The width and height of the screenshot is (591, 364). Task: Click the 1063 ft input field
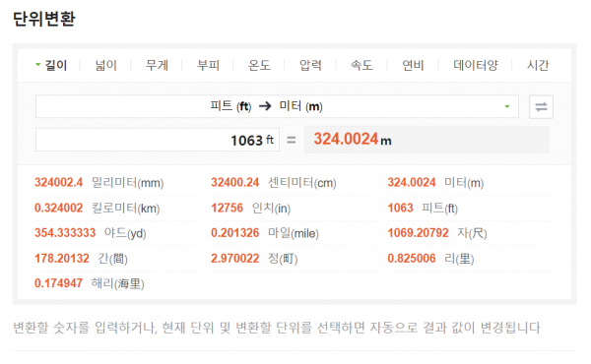pyautogui.click(x=158, y=140)
